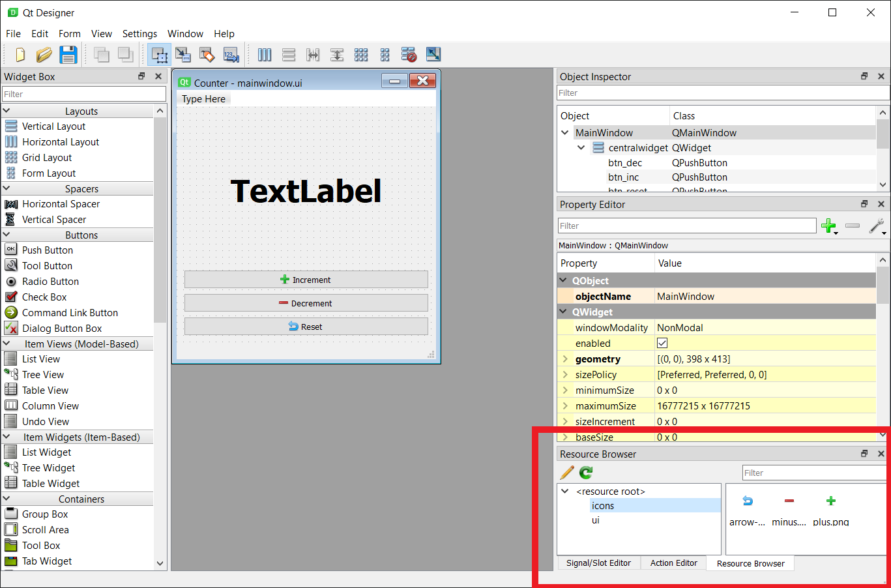Select the ui resource prefix
Image resolution: width=891 pixels, height=588 pixels.
(x=596, y=520)
